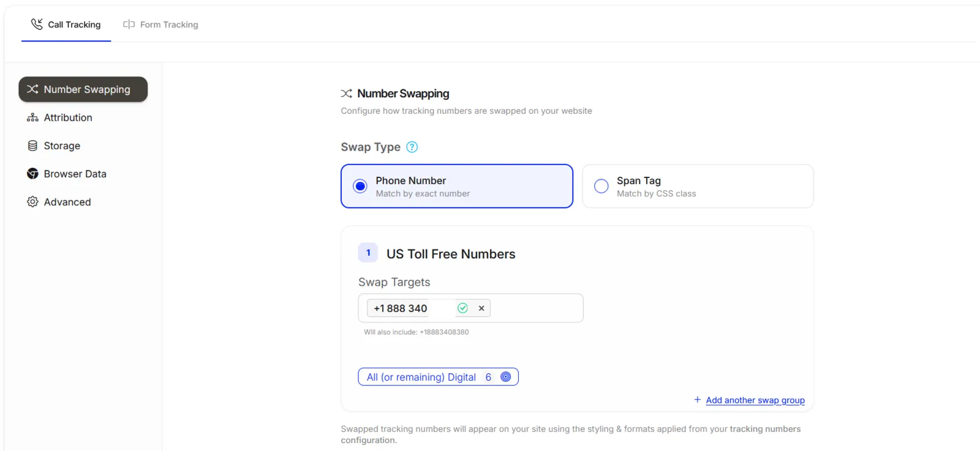Open the Form Tracking tab
Screen dimensions: 980x451
point(160,24)
